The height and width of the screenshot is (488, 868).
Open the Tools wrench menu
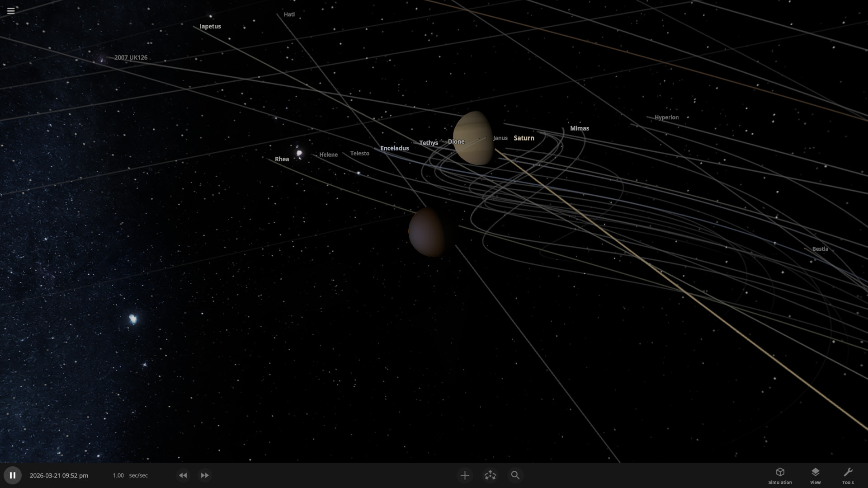point(848,476)
